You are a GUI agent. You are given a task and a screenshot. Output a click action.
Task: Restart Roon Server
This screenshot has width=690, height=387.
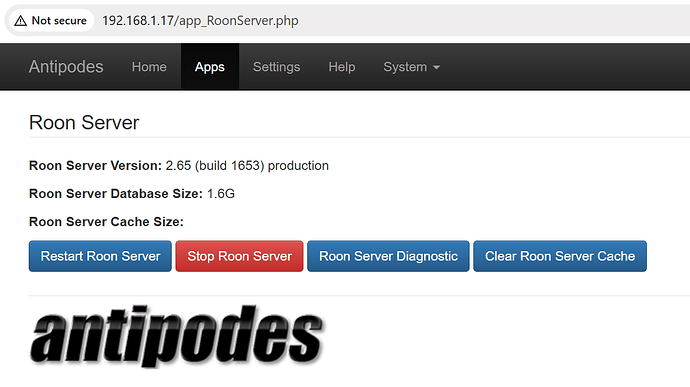point(100,256)
